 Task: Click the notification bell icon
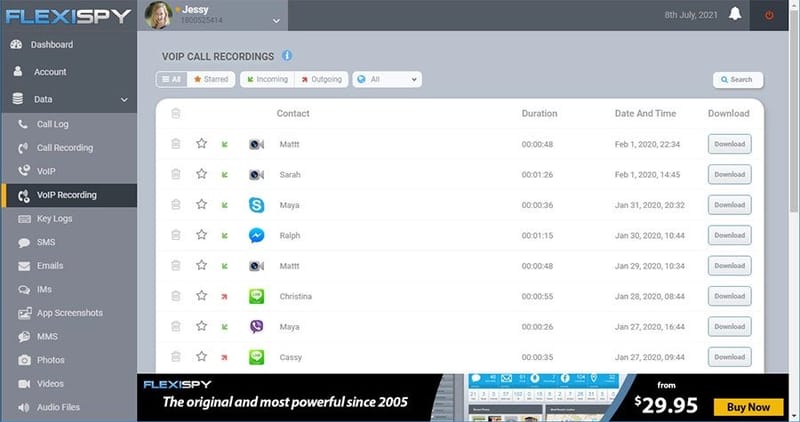736,15
